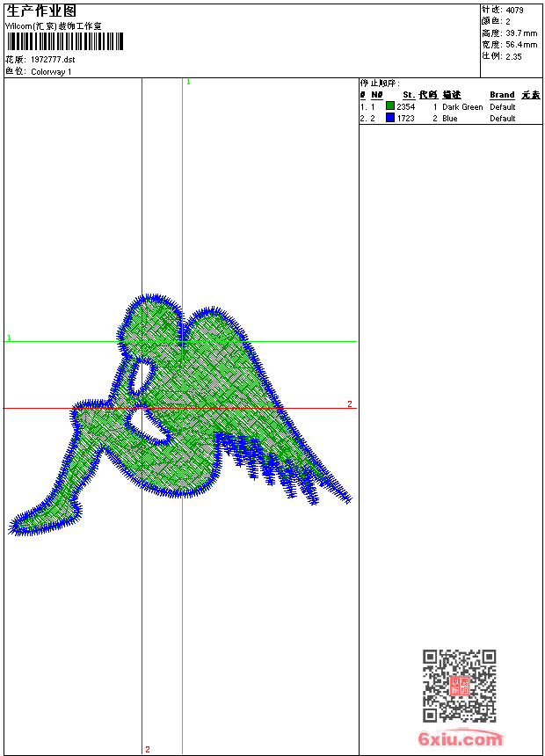Image resolution: width=545 pixels, height=756 pixels.
Task: Click the small hole in the embroidery design
Action: click(x=138, y=376)
